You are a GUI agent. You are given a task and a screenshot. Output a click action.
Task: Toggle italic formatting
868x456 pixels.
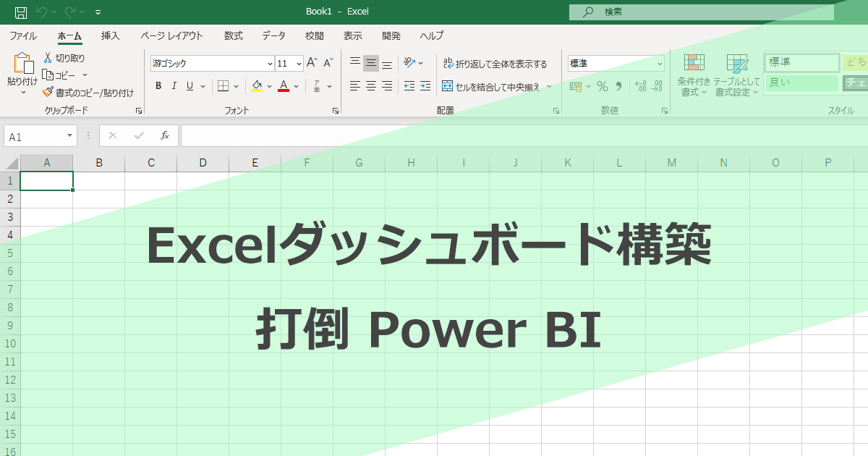coord(174,86)
